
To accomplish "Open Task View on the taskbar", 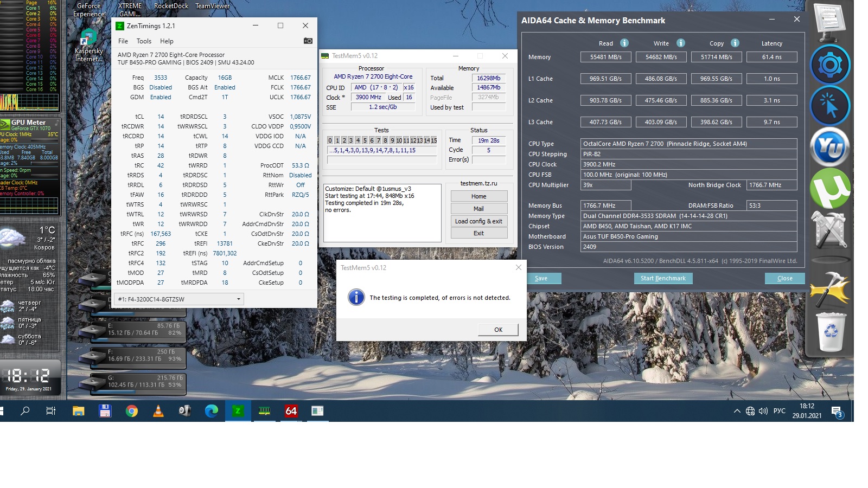I will (x=51, y=411).
